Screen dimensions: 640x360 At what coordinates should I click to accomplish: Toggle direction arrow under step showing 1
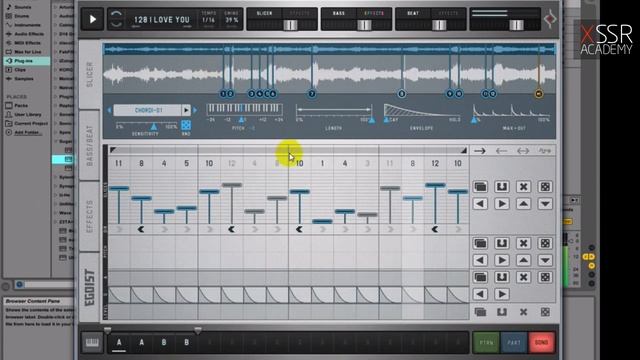coord(322,229)
